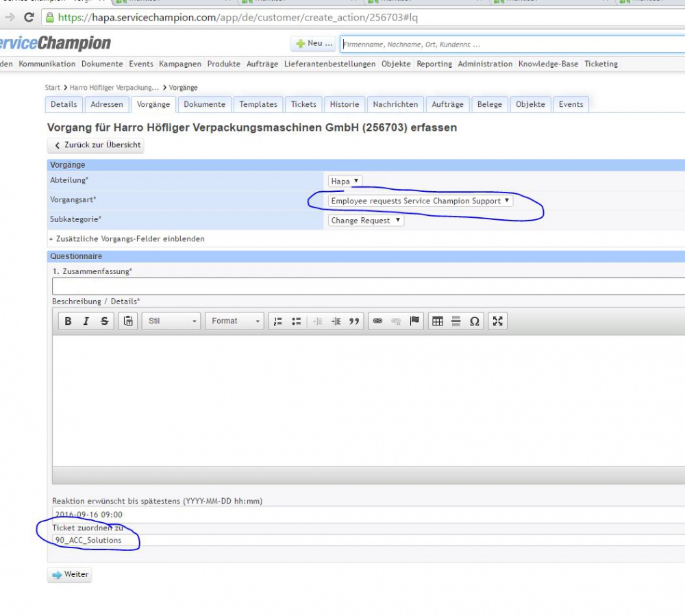Insert a table into the description

[438, 321]
